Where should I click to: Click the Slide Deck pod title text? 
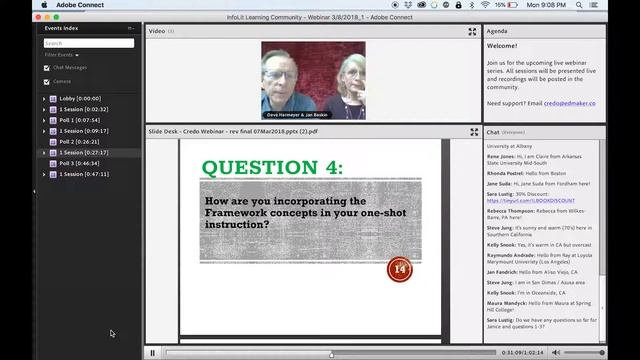[233, 131]
